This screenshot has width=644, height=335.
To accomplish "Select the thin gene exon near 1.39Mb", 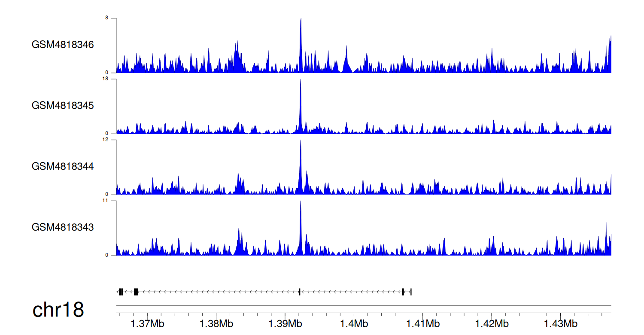I will [x=299, y=292].
